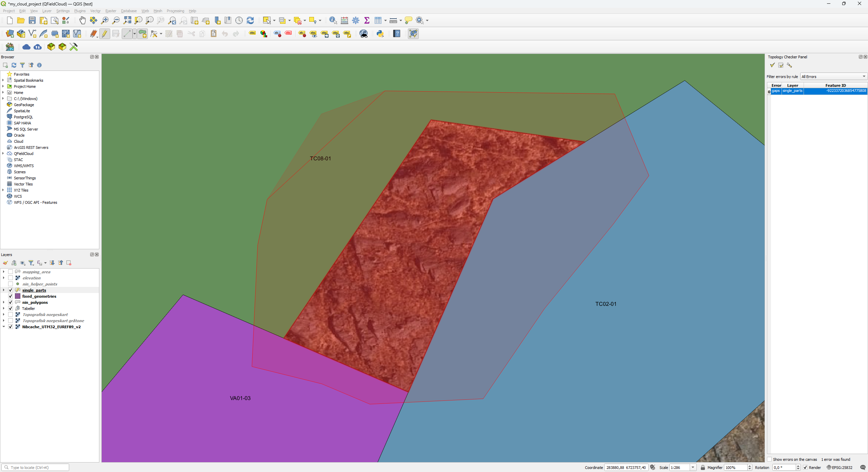Click the QFieldCloud cloud icon in toolbar
Image resolution: width=868 pixels, height=472 pixels.
tap(26, 47)
